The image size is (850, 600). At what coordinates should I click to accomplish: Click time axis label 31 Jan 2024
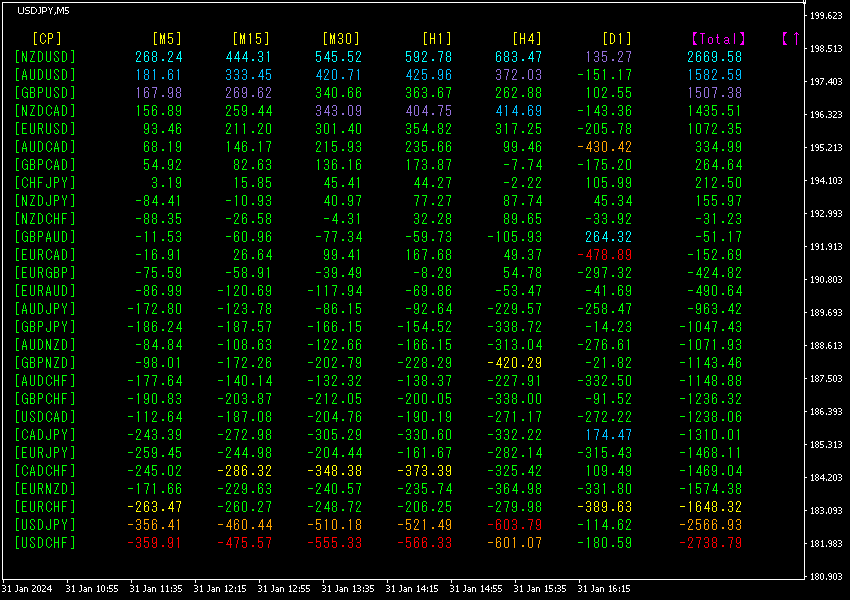click(27, 589)
